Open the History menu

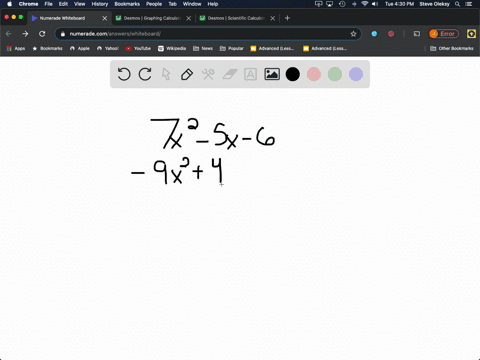(x=100, y=4)
